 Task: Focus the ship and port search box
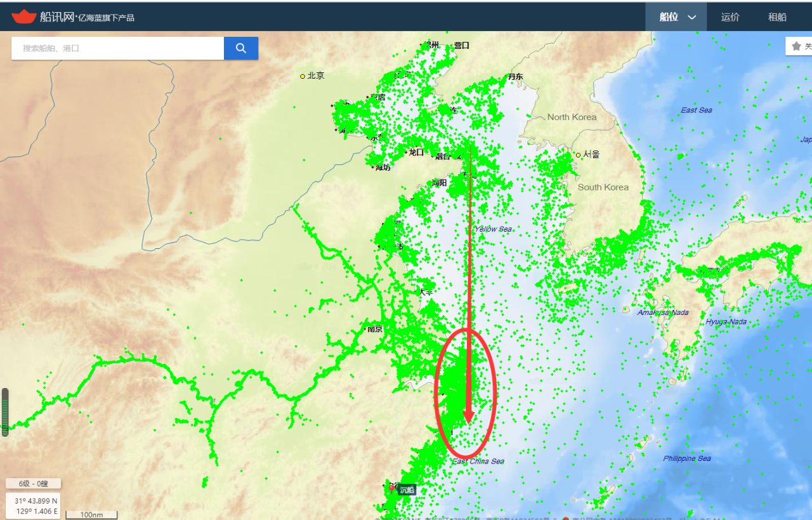tap(117, 48)
